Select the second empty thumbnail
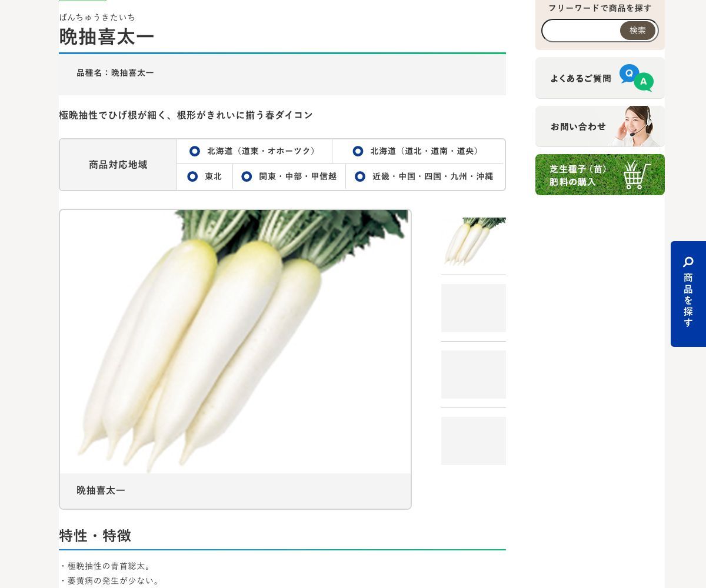This screenshot has height=588, width=706. pyautogui.click(x=473, y=308)
